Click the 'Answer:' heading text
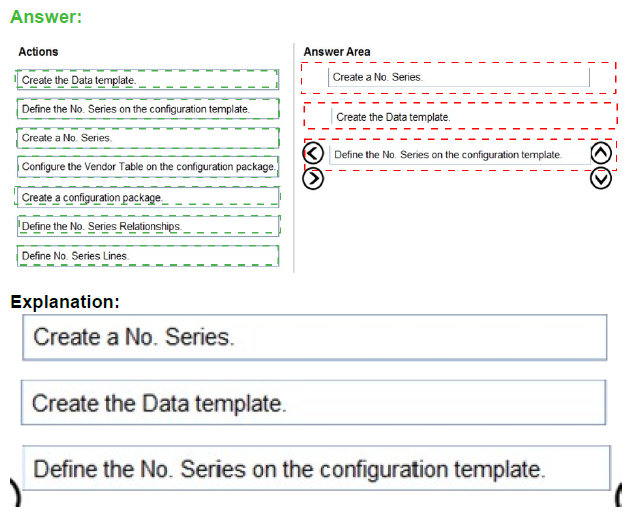This screenshot has height=518, width=641. click(45, 17)
